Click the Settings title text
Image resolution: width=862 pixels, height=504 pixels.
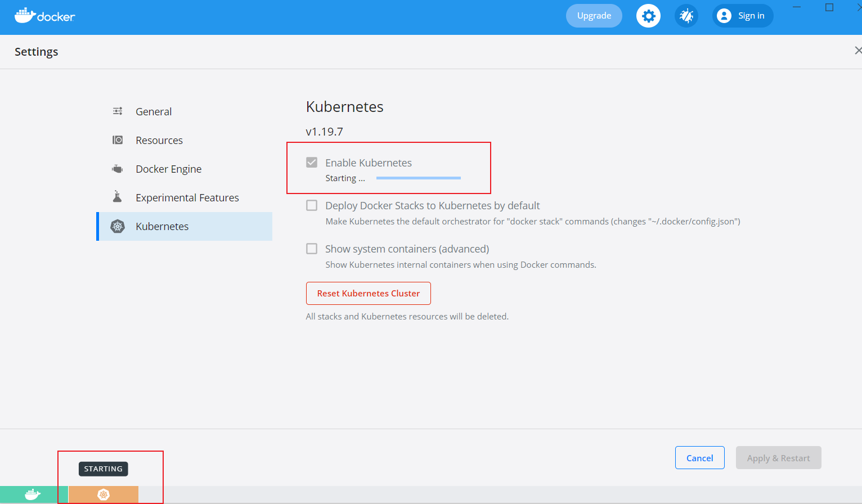coord(37,52)
